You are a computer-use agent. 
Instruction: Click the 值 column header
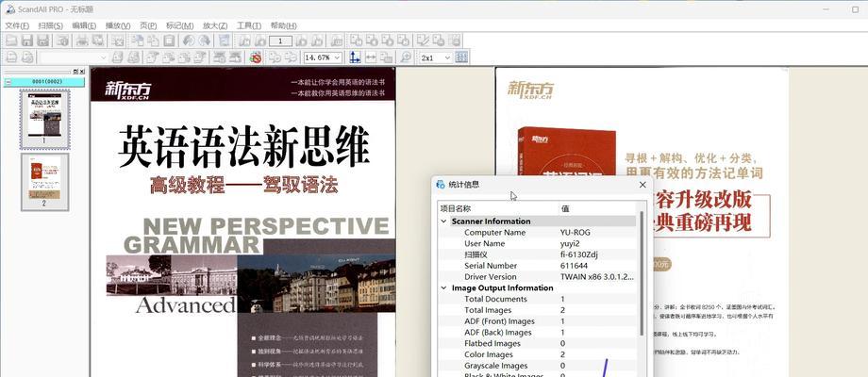click(x=598, y=208)
